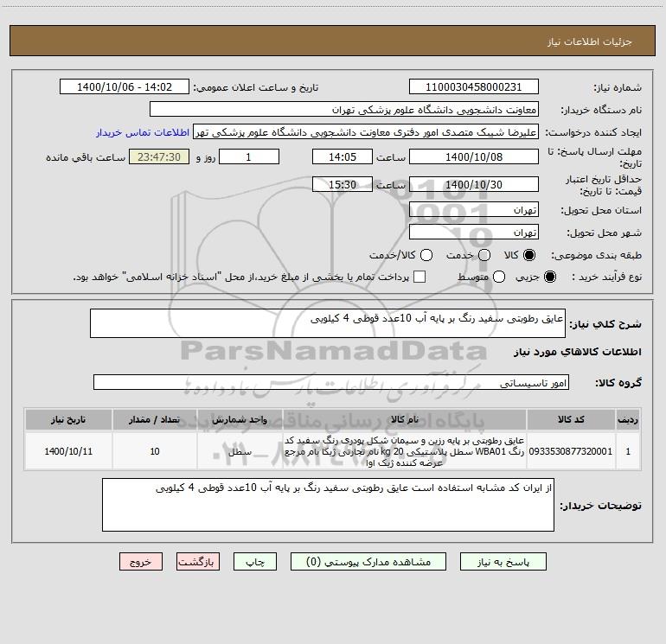Click the need date cell 1400/10/11
The height and width of the screenshot is (644, 666).
[68, 451]
